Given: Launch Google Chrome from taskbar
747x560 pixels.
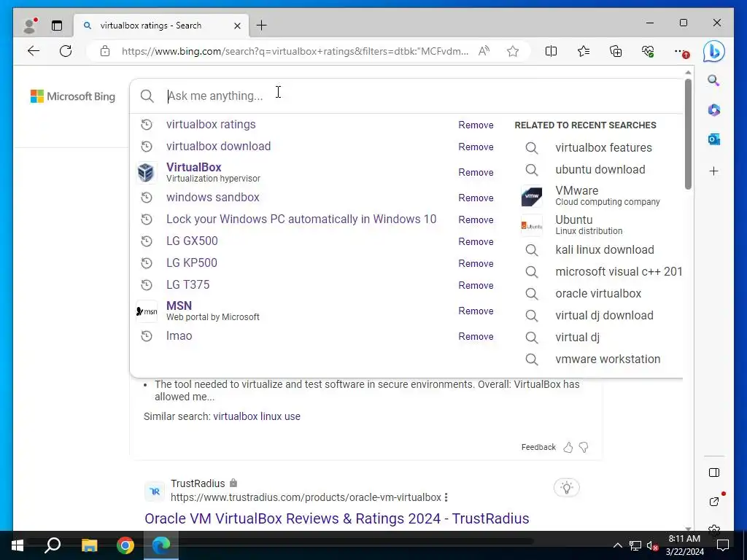Looking at the screenshot, I should [125, 545].
